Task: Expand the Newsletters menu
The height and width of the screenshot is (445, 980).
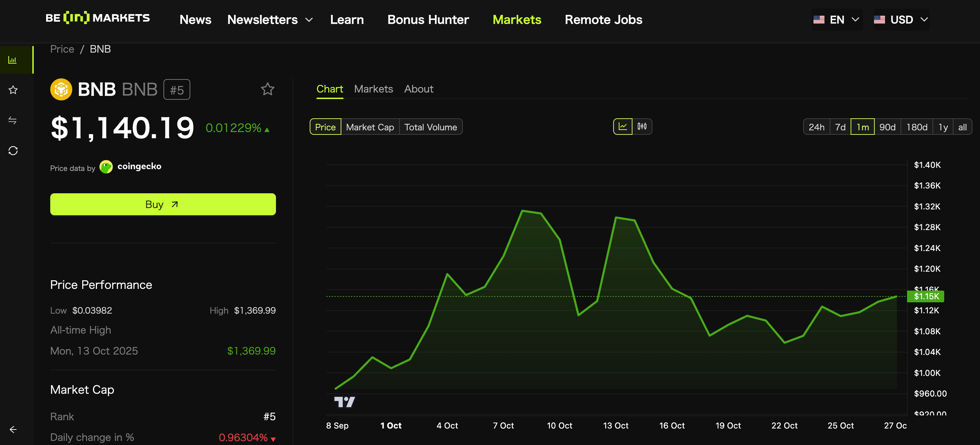Action: 270,20
